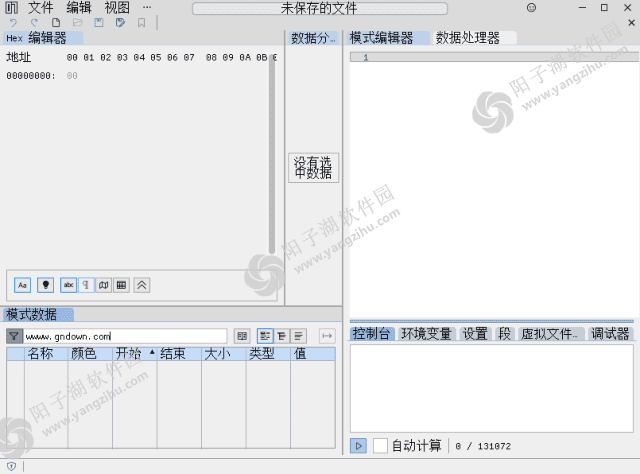The height and width of the screenshot is (474, 640).
Task: Click line number 1 in pattern editor
Action: tap(366, 58)
